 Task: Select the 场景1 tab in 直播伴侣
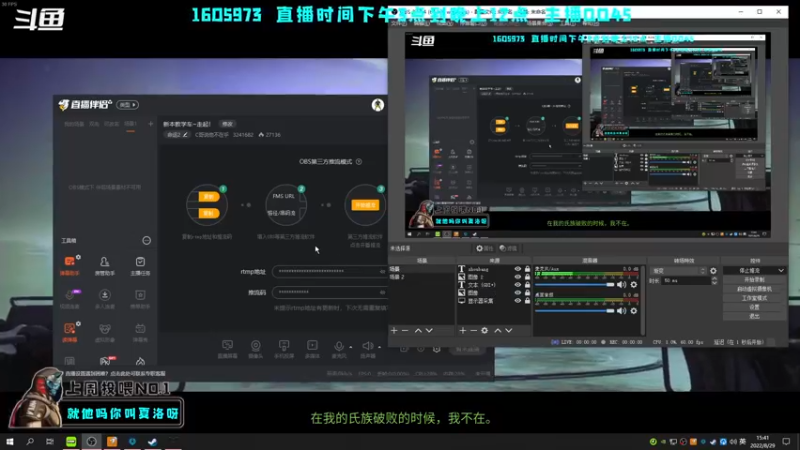tap(131, 124)
